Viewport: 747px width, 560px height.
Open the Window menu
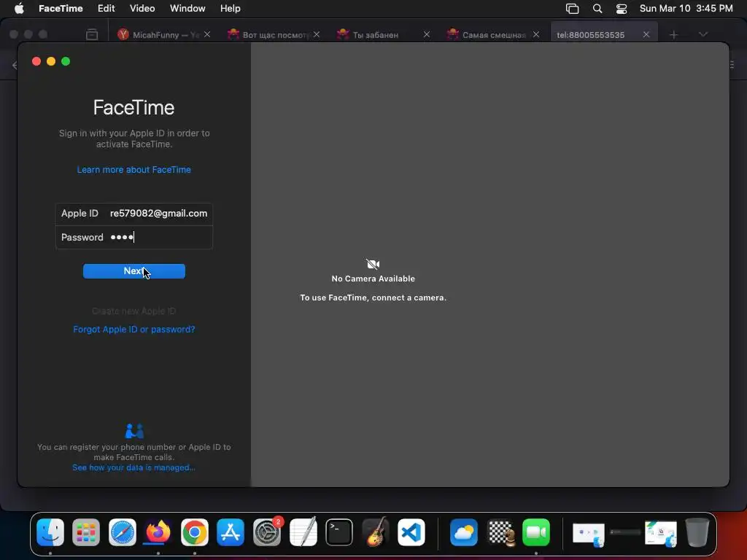click(187, 9)
